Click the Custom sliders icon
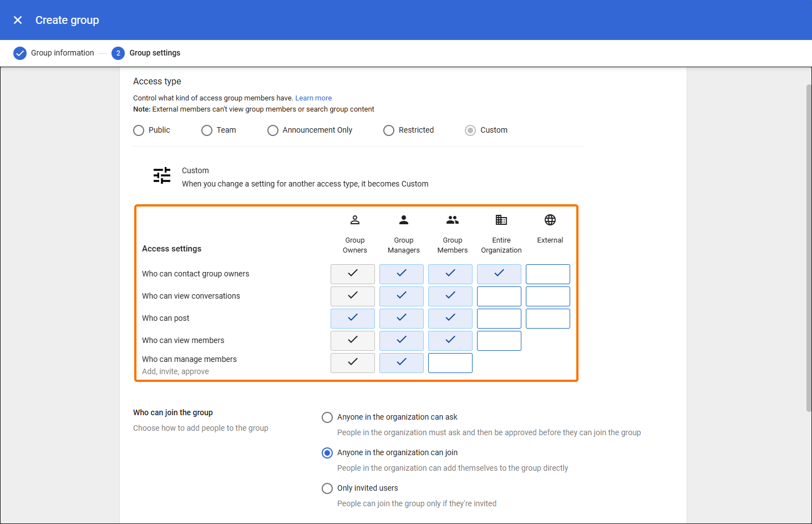Viewport: 812px width, 524px height. point(162,176)
